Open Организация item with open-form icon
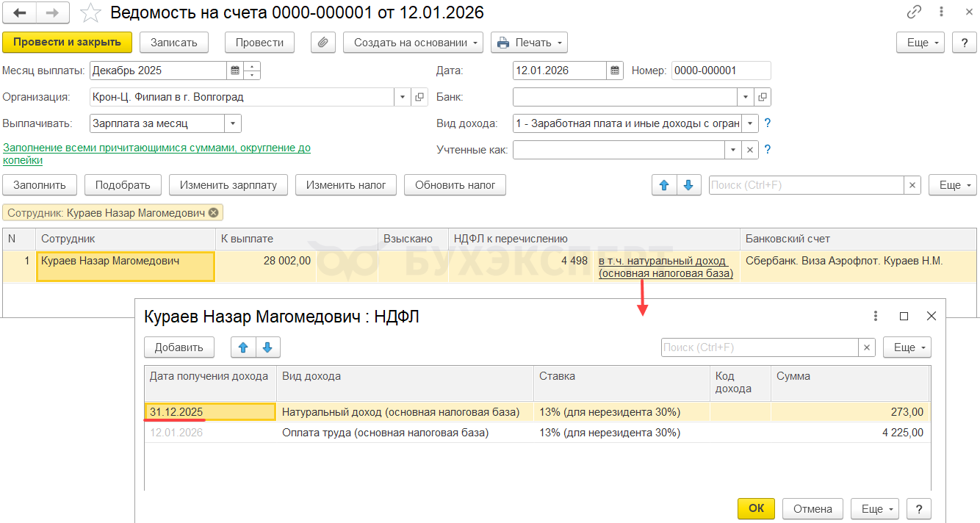Viewport: 980px width, 523px height. (x=420, y=97)
